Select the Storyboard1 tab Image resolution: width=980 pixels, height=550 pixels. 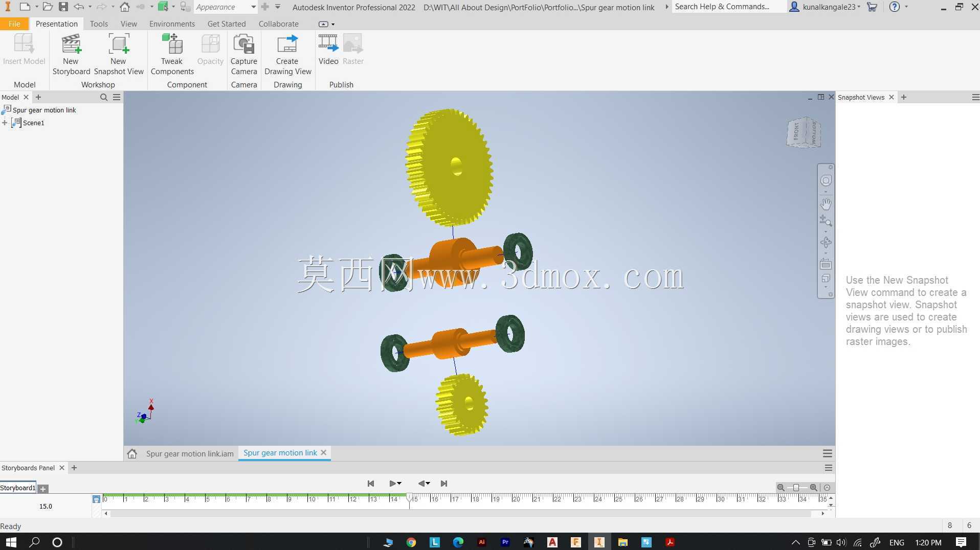[x=18, y=488]
